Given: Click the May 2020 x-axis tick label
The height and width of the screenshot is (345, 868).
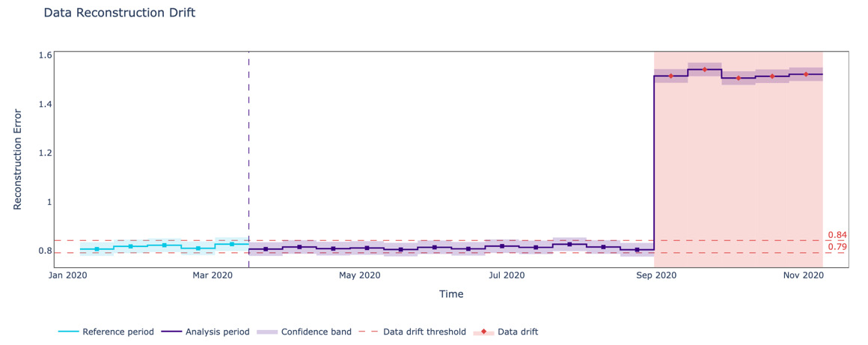Looking at the screenshot, I should click(x=361, y=275).
